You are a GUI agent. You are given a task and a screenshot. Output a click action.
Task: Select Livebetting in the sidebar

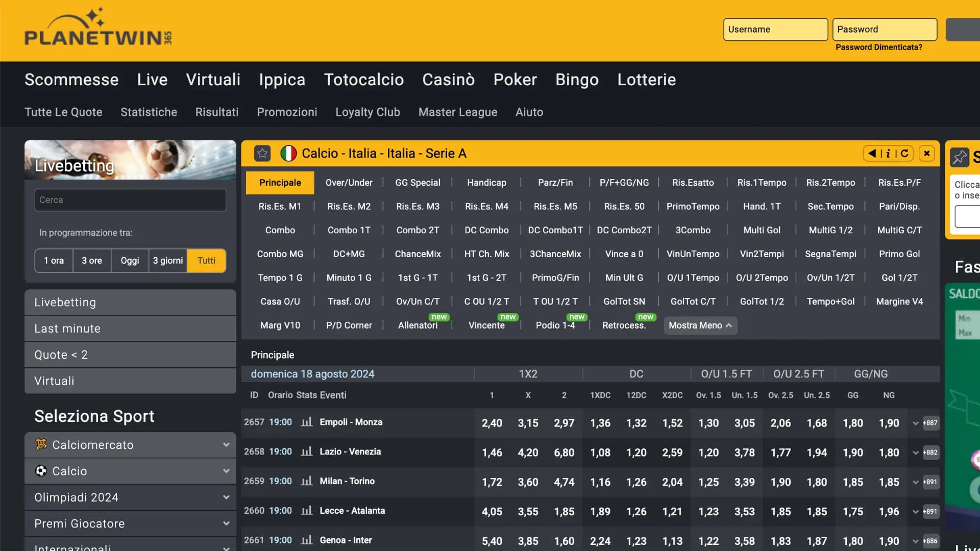click(65, 302)
